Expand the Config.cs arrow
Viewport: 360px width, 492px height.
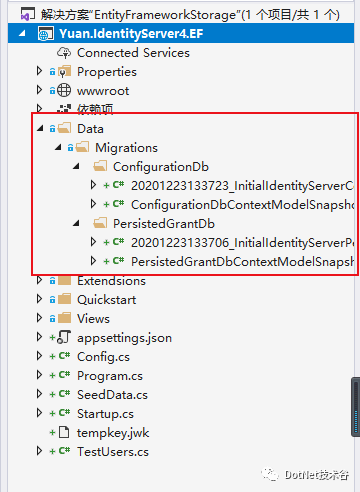(39, 356)
